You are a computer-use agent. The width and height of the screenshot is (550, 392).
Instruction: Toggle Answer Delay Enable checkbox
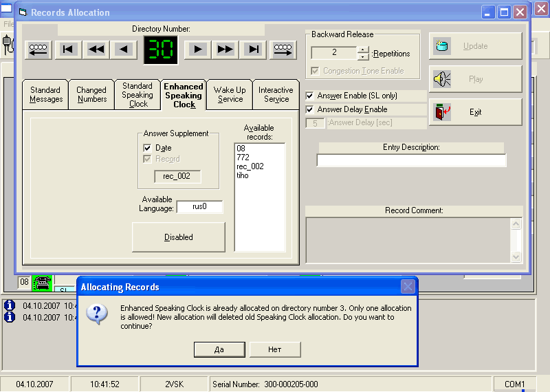click(x=310, y=110)
